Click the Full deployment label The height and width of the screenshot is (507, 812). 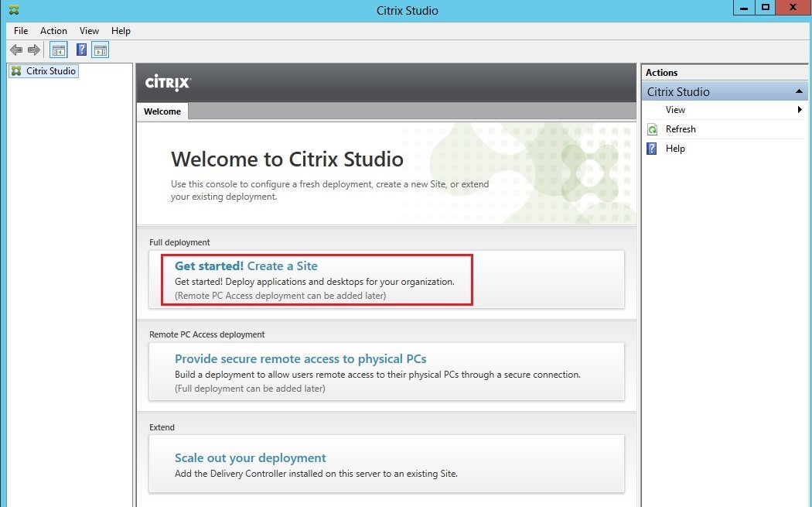point(179,242)
